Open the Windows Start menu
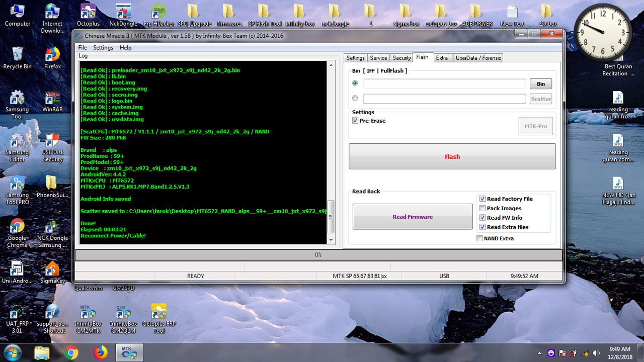The image size is (644, 362). [12, 352]
